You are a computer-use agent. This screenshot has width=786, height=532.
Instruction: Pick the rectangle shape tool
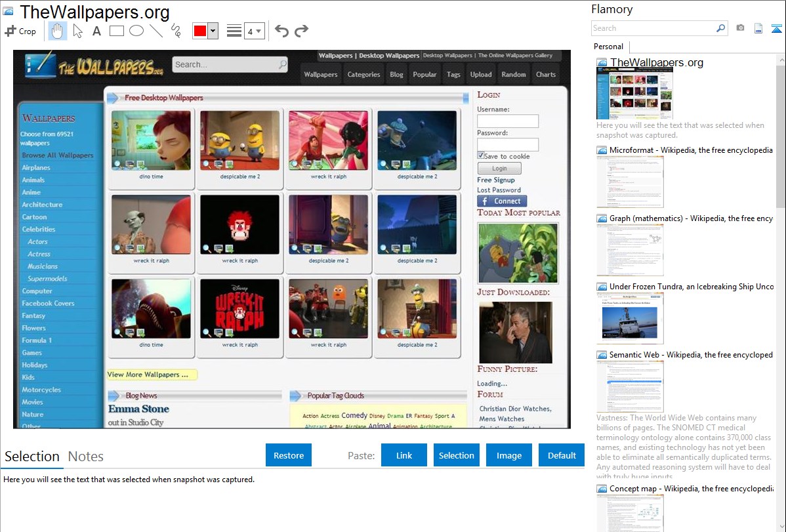coord(116,31)
